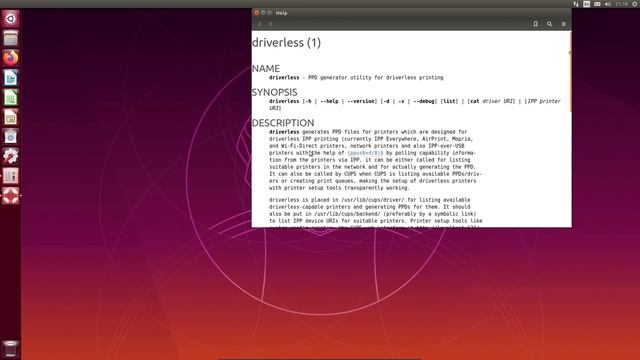Image resolution: width=640 pixels, height=360 pixels.
Task: Open the session gear menu in top panel
Action: (x=635, y=4)
